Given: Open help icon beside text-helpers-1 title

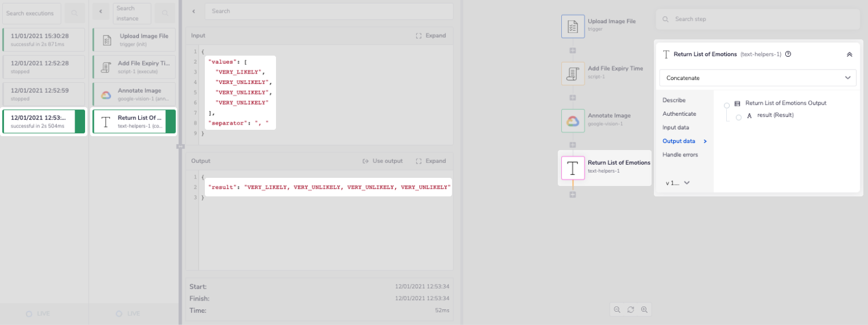Looking at the screenshot, I should 788,54.
